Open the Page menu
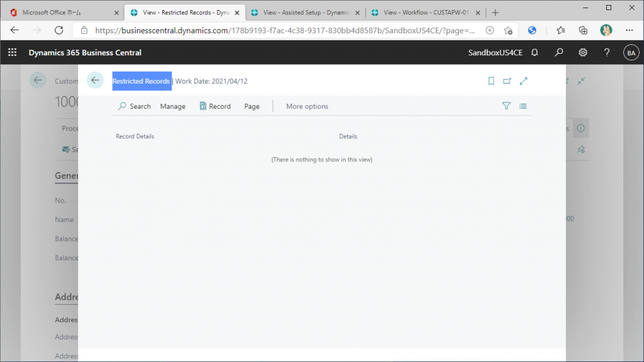Viewport: 644px width, 362px height. tap(252, 106)
